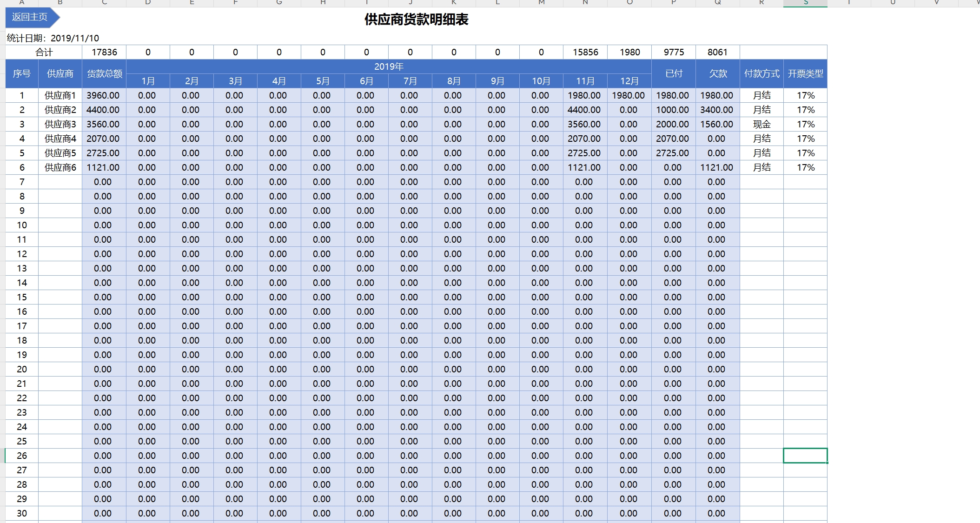The width and height of the screenshot is (980, 523).
Task: Select 序号 cell for row 26
Action: coord(22,456)
